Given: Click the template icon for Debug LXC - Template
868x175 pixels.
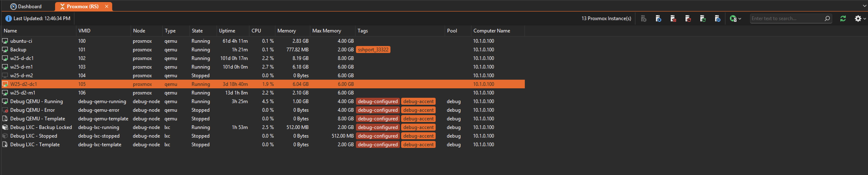Looking at the screenshot, I should click(5, 145).
